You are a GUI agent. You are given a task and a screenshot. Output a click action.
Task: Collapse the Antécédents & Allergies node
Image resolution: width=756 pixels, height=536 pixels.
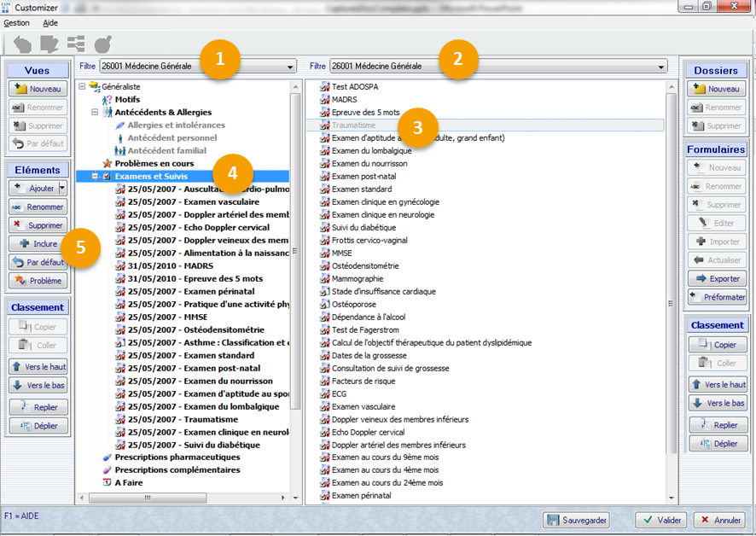95,113
